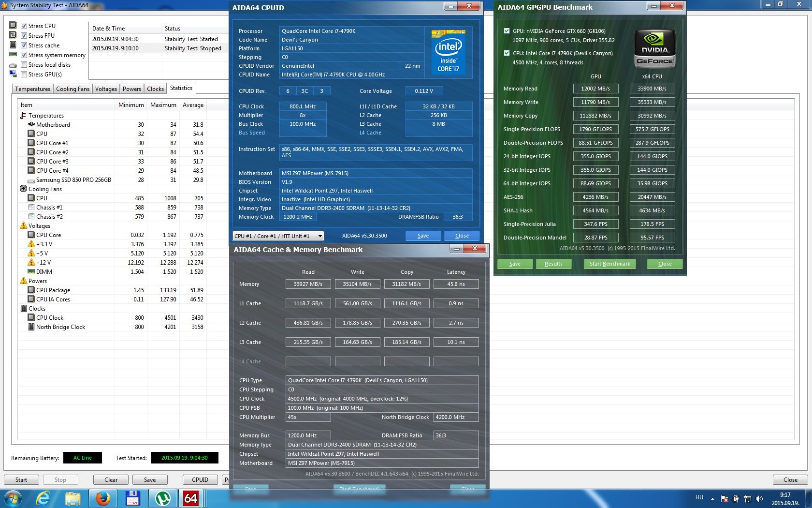Click Start Benchmark in GPGPU window
Image resolution: width=812 pixels, height=508 pixels.
coord(609,264)
